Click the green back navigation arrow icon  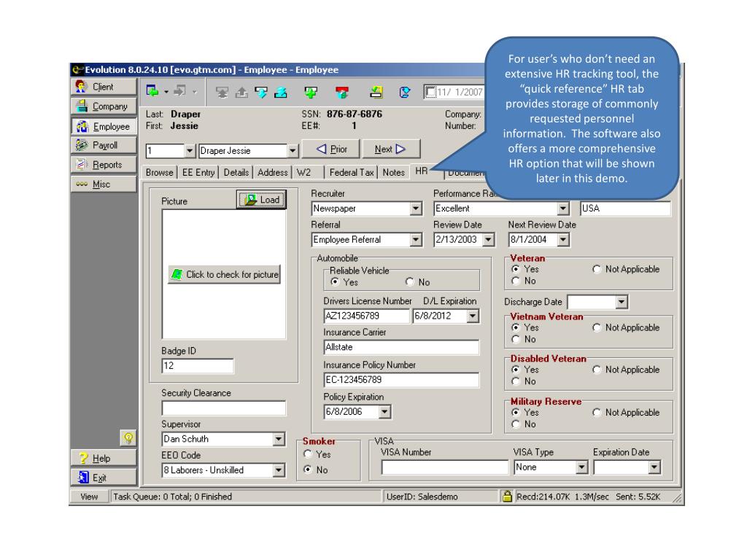(152, 91)
